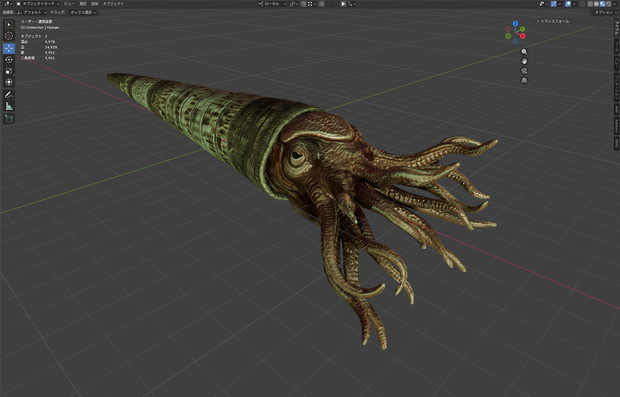Click the negative Y axis gizmo circle

tap(508, 36)
